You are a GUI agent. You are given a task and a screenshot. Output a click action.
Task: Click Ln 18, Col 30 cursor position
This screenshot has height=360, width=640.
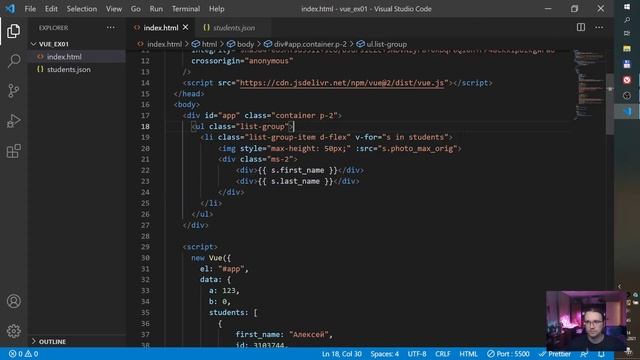tap(342, 354)
